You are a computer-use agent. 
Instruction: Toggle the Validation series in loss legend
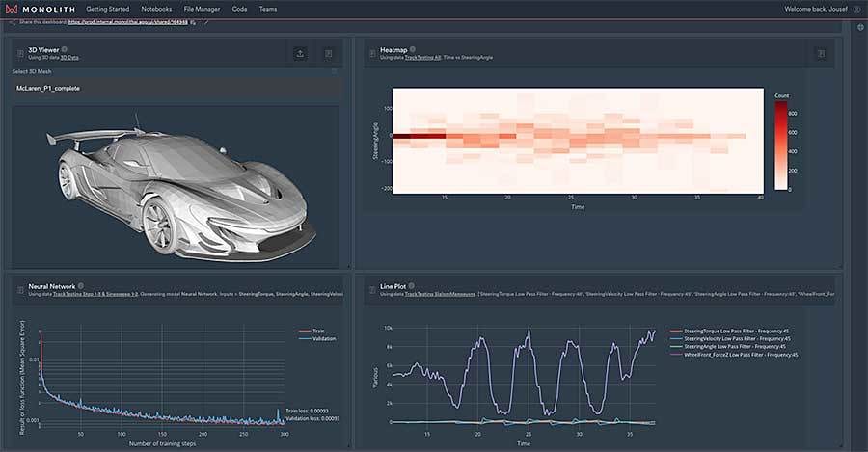tap(317, 338)
